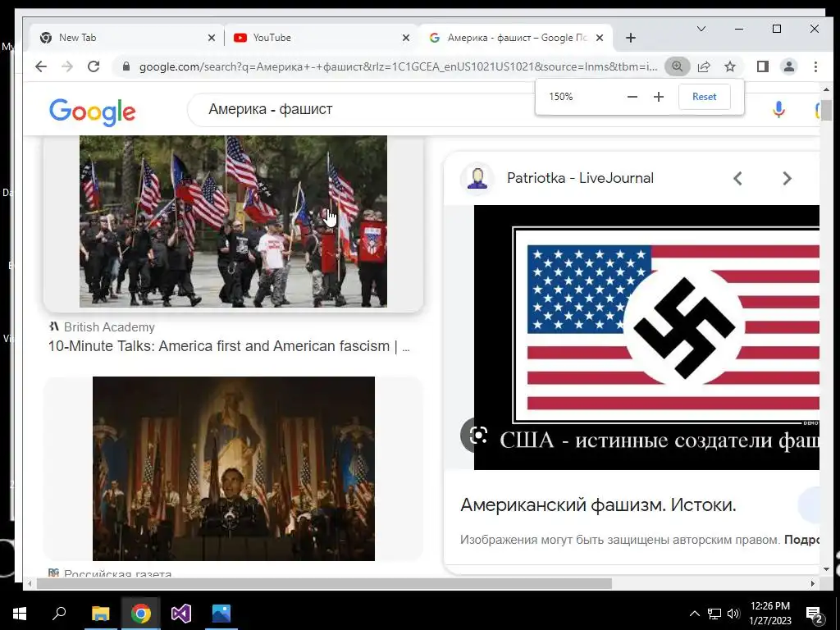This screenshot has height=630, width=840.
Task: Search by voice microphone icon
Action: click(778, 110)
